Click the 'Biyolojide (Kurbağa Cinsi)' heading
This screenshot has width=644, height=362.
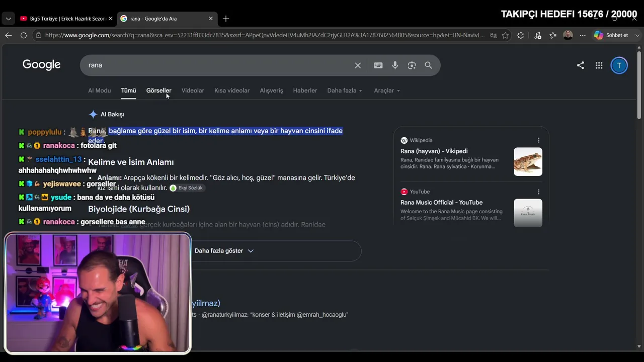tap(139, 209)
